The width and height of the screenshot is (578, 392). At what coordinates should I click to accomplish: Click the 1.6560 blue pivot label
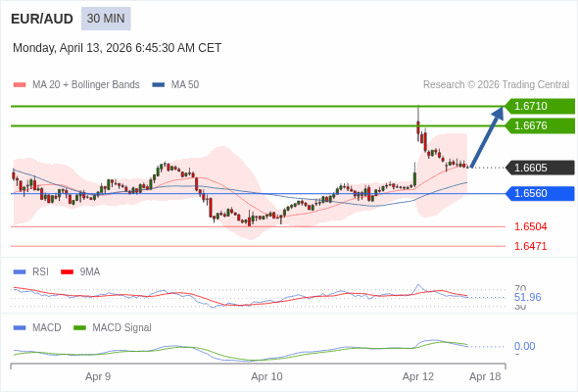click(x=540, y=193)
